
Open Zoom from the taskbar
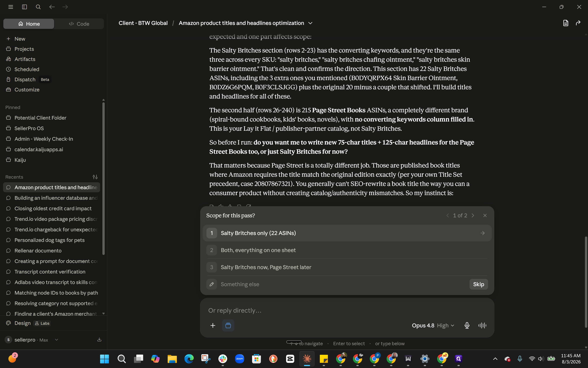point(240,359)
